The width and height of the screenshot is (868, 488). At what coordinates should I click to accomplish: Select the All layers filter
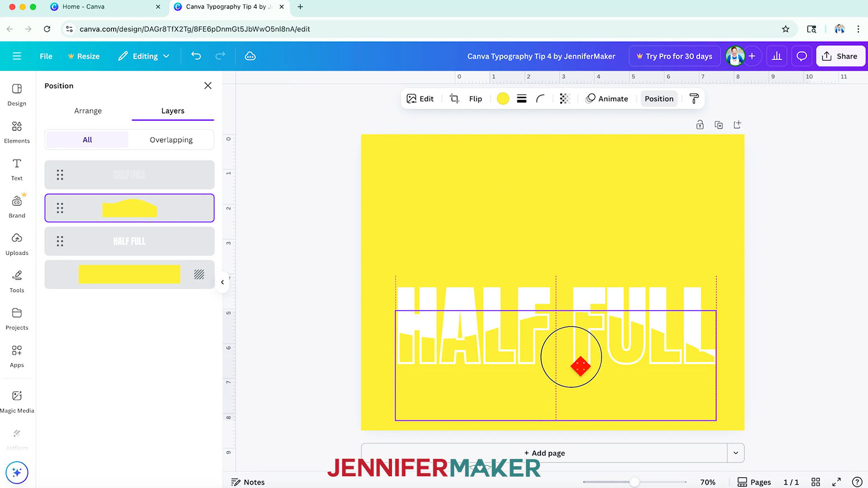pyautogui.click(x=87, y=140)
